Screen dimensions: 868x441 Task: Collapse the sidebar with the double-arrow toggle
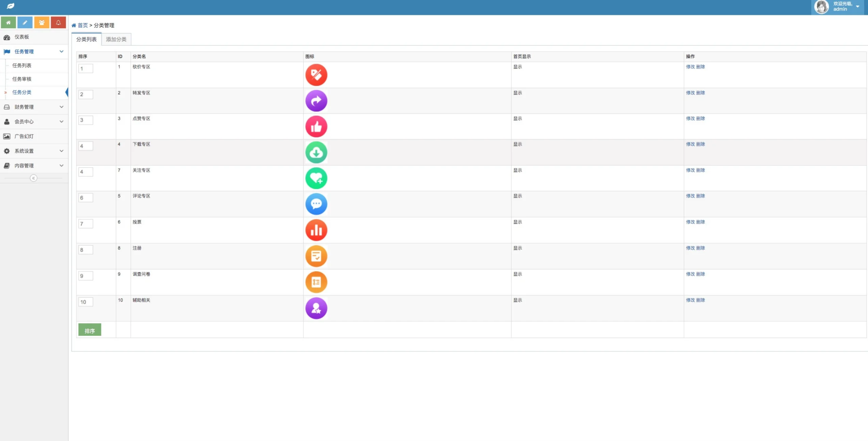click(x=33, y=178)
